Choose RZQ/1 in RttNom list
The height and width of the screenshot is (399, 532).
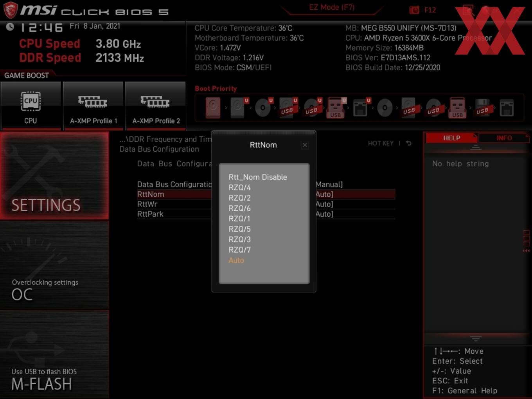239,219
